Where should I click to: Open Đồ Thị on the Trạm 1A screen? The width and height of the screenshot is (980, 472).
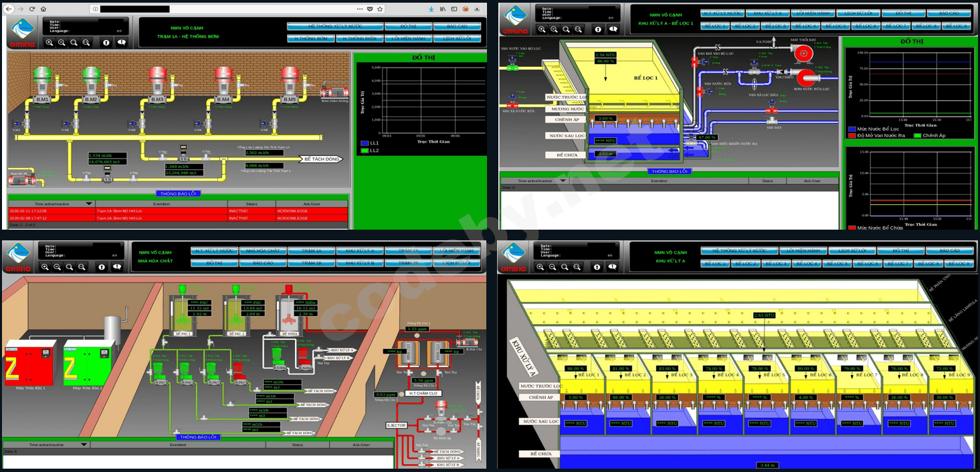(x=408, y=26)
